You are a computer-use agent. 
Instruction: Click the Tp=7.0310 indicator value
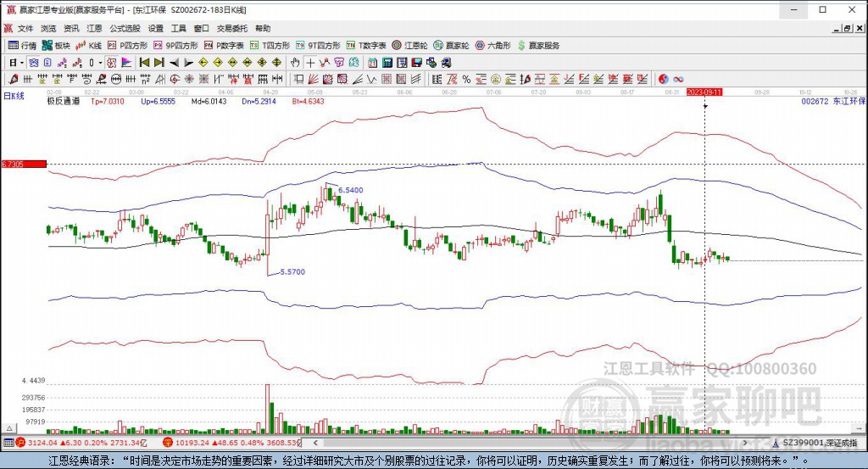108,101
